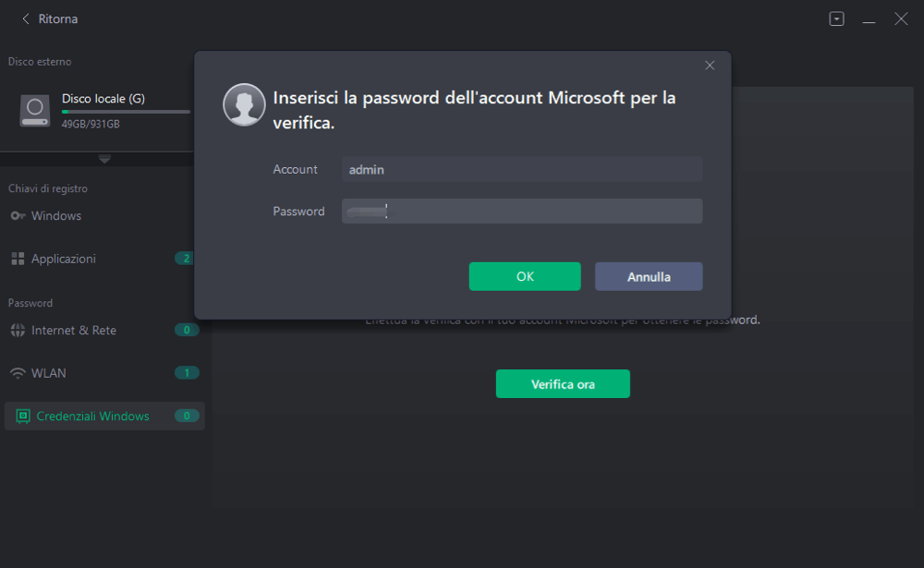Focus the Account field containing admin

coord(522,169)
